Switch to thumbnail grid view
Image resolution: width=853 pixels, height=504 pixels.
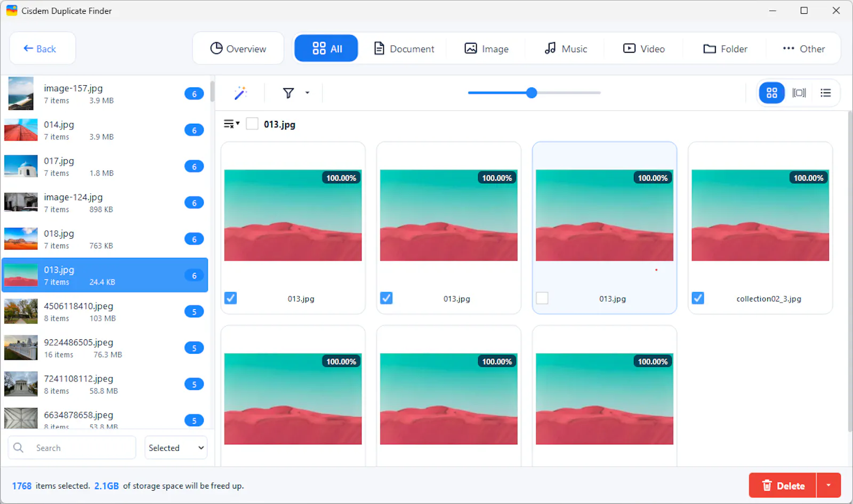click(771, 93)
